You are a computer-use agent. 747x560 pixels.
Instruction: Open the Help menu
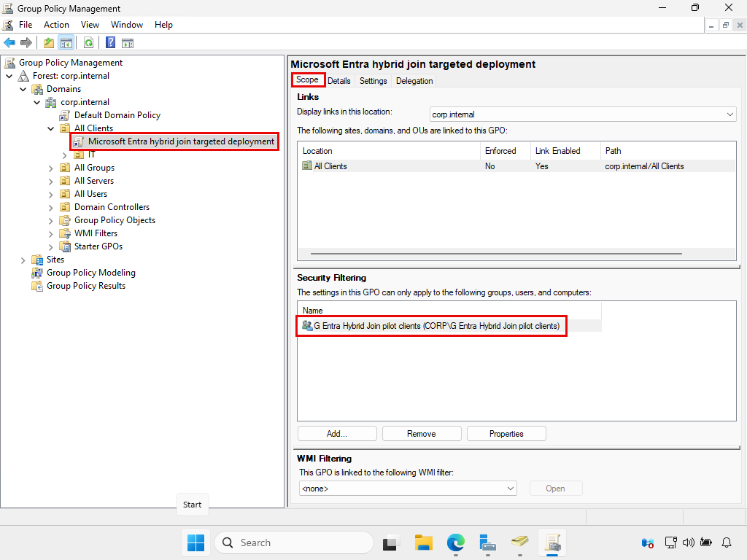pyautogui.click(x=163, y=25)
